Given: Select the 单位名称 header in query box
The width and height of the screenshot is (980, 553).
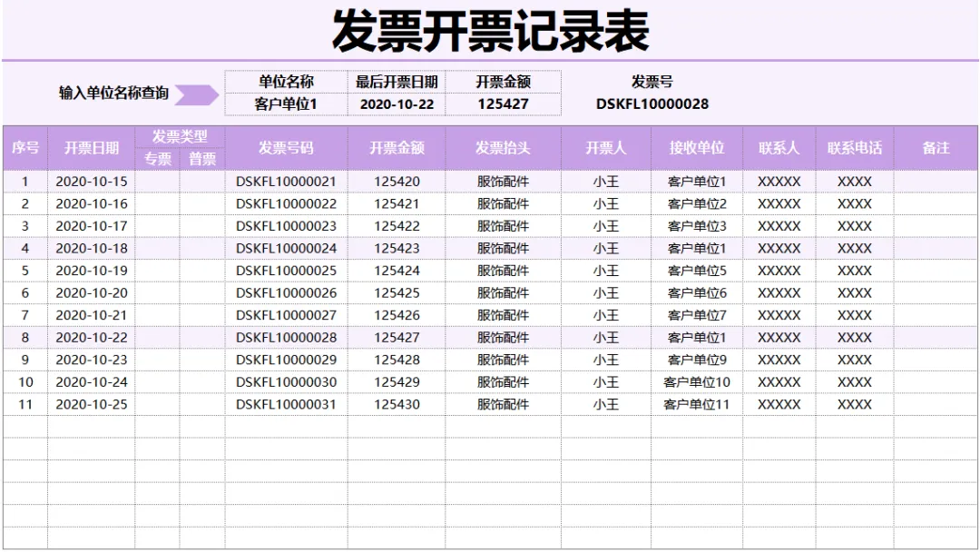Looking at the screenshot, I should pyautogui.click(x=286, y=82).
